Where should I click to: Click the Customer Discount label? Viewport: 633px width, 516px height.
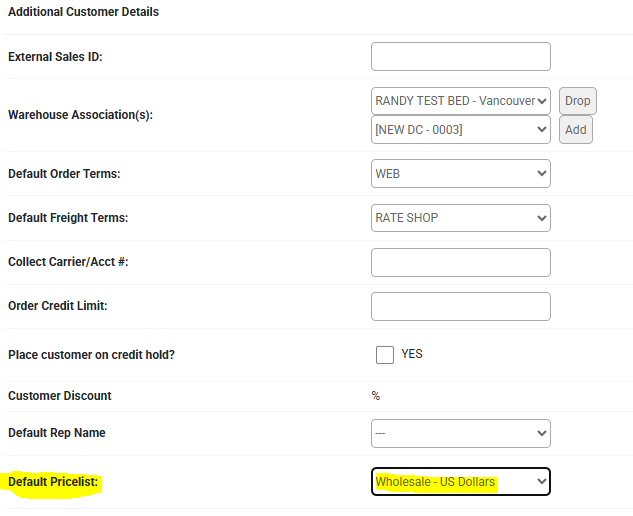point(60,396)
